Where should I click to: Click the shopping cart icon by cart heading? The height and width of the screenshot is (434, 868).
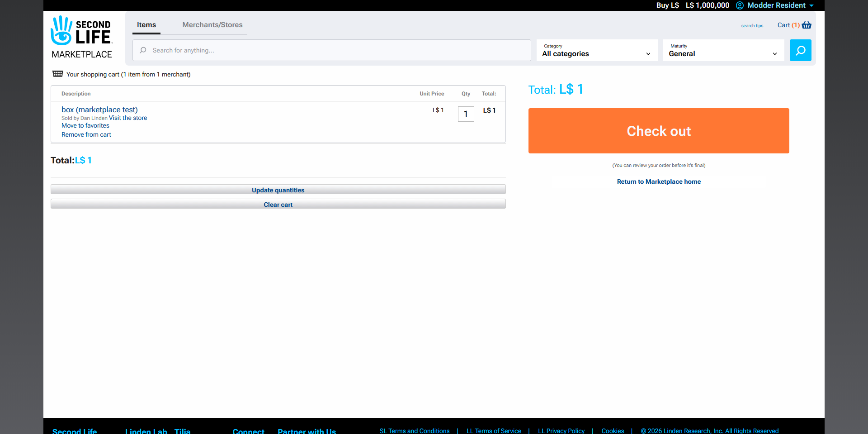coord(57,74)
